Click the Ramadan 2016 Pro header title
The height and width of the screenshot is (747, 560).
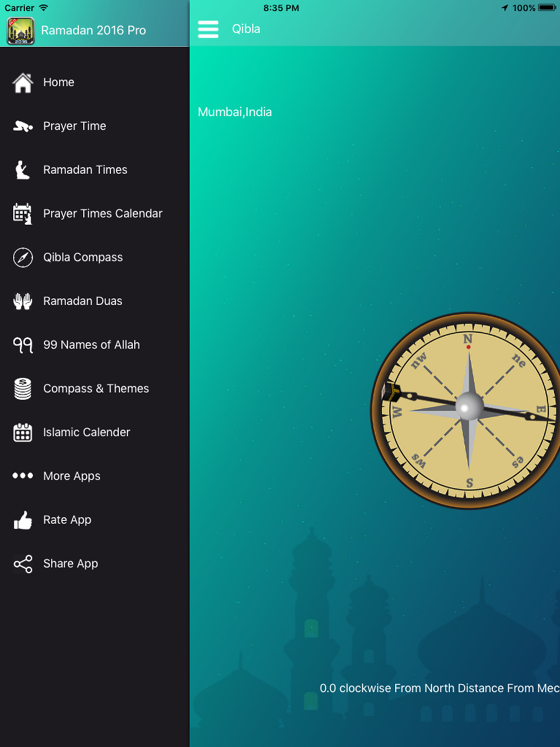[94, 31]
